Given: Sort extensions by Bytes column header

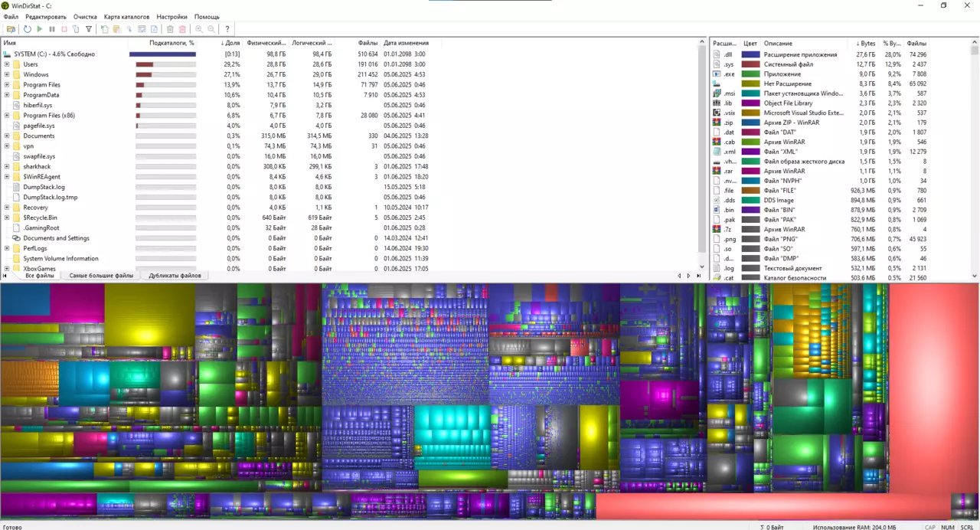Looking at the screenshot, I should 865,44.
